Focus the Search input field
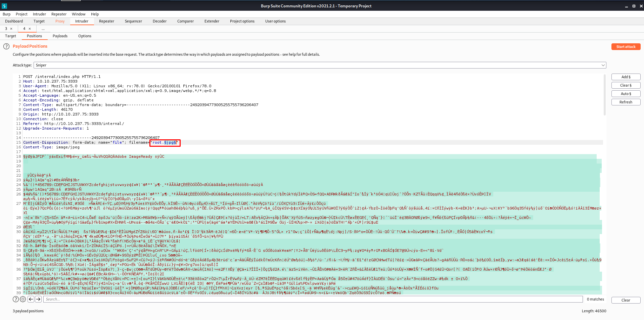Viewport: 644px width, 320px height. pyautogui.click(x=312, y=299)
